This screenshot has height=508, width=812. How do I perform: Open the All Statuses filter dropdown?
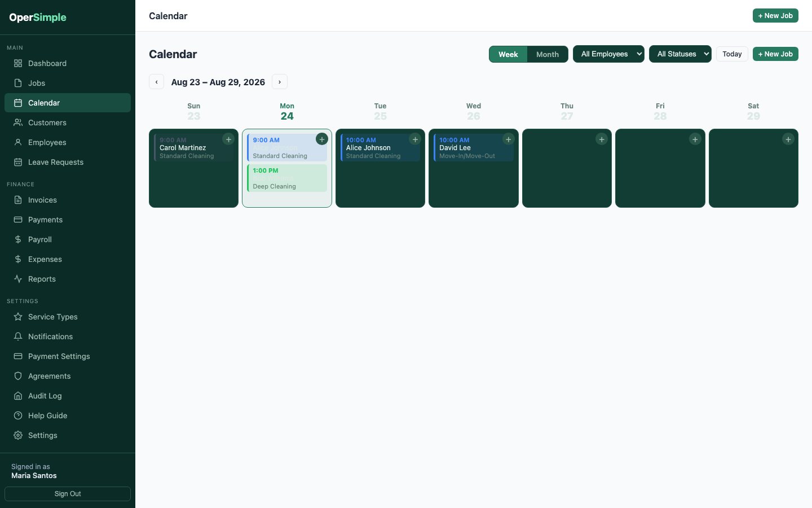click(x=680, y=54)
